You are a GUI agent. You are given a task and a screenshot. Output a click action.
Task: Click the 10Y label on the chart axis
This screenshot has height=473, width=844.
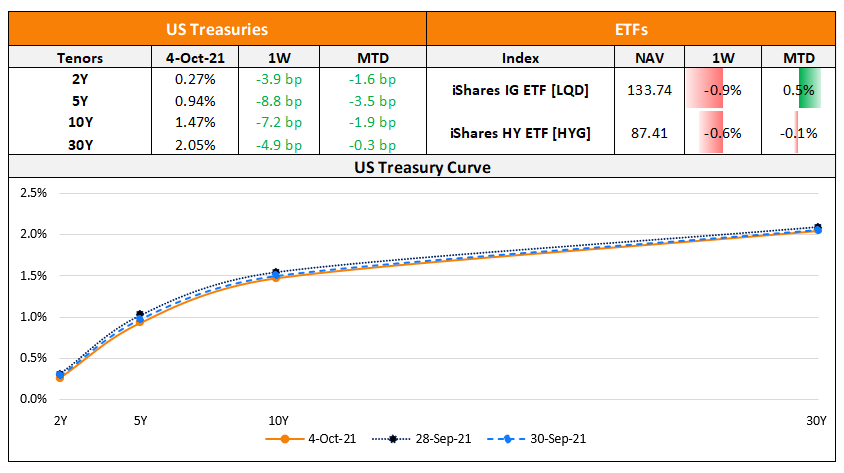[x=277, y=420]
